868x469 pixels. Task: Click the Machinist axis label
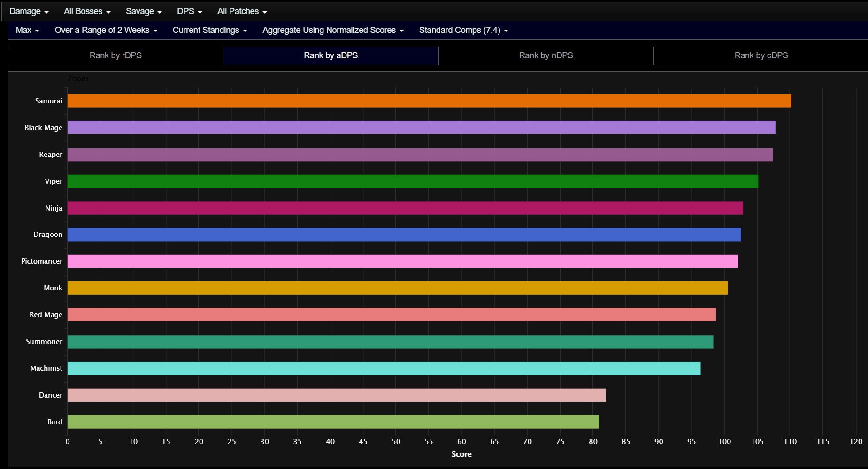[x=46, y=368]
